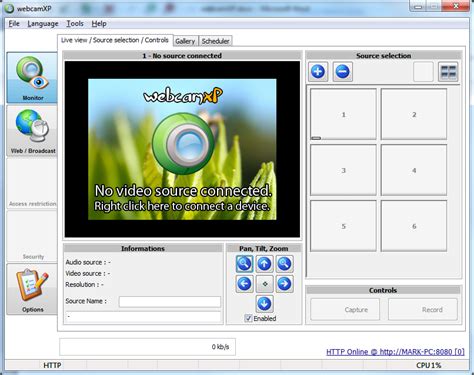Switch the source grid layout icon
This screenshot has width=474, height=375.
point(448,72)
